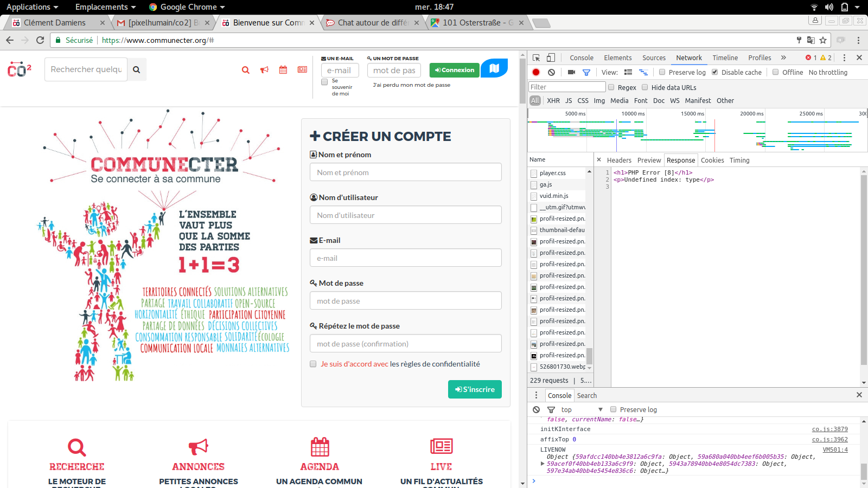868x488 pixels.
Task: Clear all network requests (clear icon)
Action: click(551, 72)
